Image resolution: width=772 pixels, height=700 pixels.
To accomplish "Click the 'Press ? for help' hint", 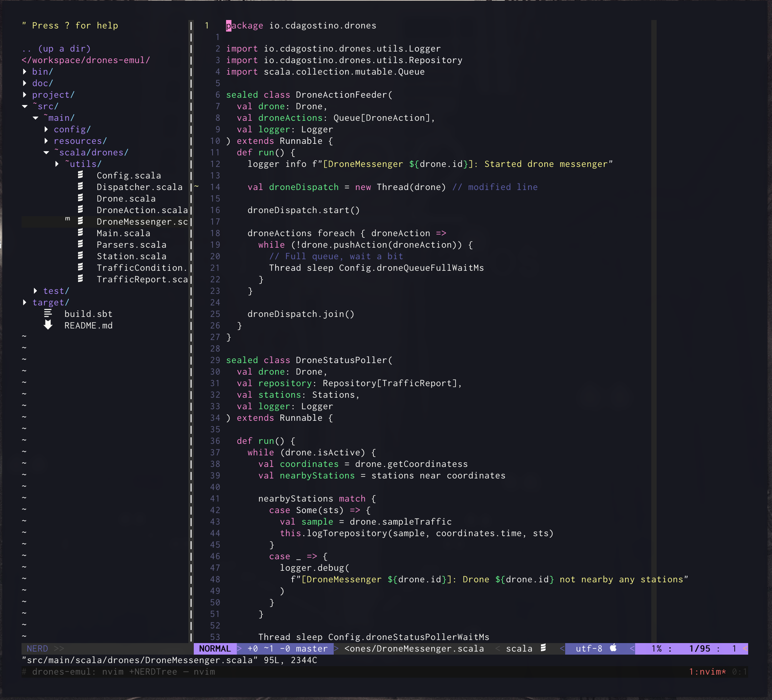I will pos(70,25).
